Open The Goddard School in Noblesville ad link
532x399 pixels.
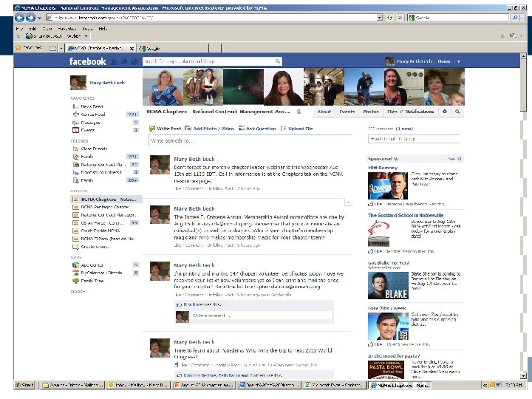point(406,216)
